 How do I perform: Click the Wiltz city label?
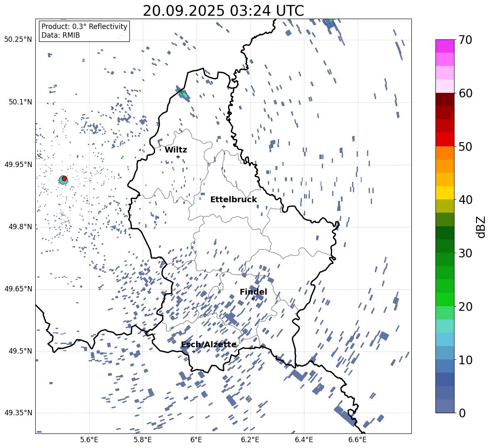point(176,150)
